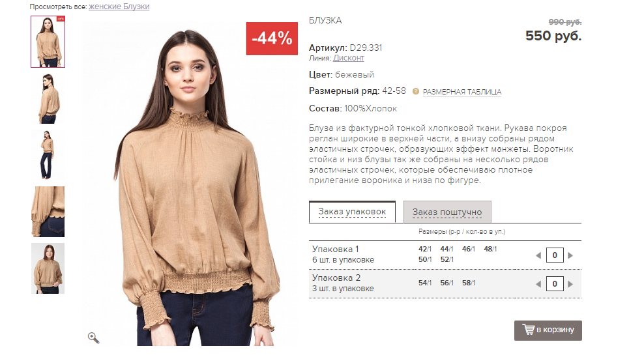Open the женские Блузки link
Image resolution: width=644 pixels, height=357 pixels.
point(119,7)
